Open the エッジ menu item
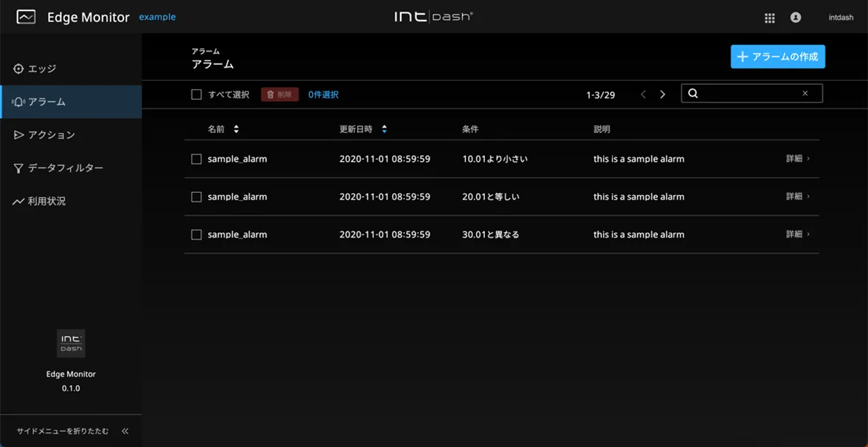This screenshot has height=447, width=868. point(71,69)
